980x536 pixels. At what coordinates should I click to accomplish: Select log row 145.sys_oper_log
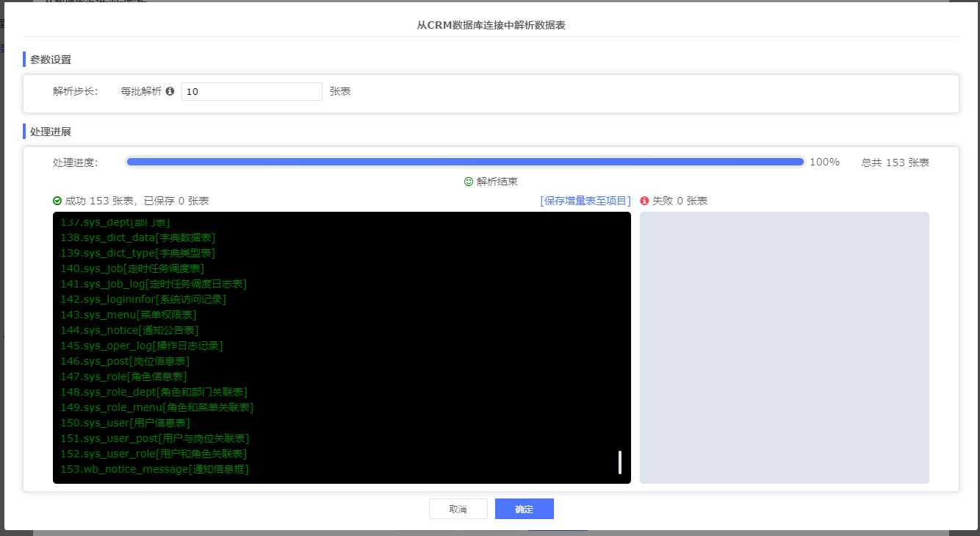tap(141, 346)
